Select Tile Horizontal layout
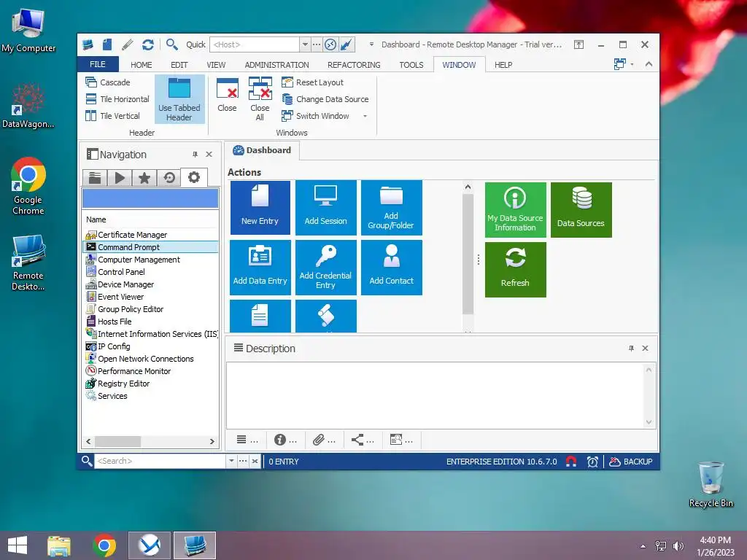 (117, 99)
